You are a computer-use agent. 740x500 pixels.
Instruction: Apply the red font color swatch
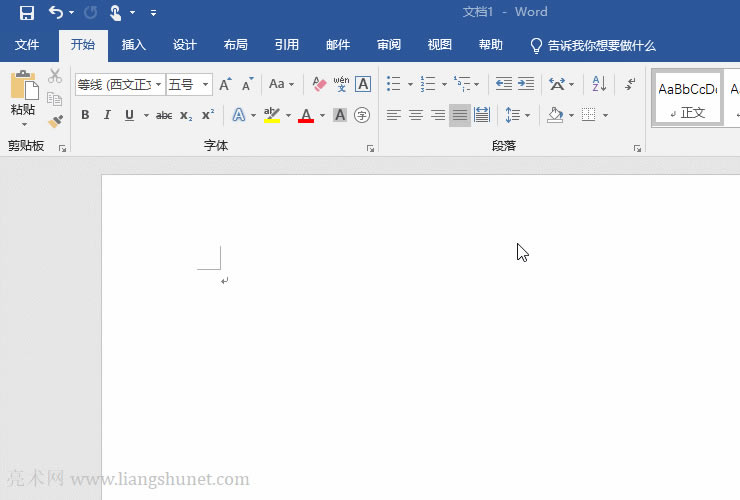tap(306, 115)
